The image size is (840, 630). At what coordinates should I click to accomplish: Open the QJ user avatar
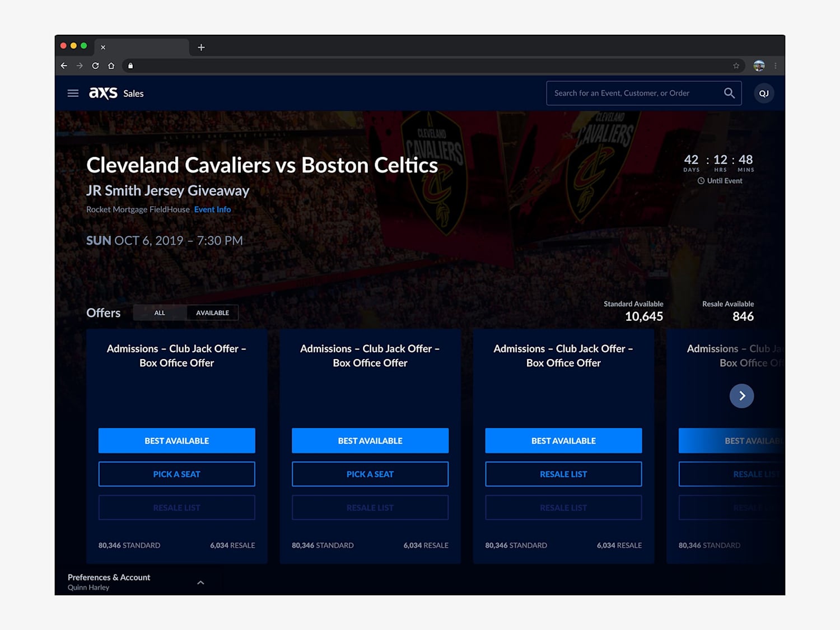point(764,94)
